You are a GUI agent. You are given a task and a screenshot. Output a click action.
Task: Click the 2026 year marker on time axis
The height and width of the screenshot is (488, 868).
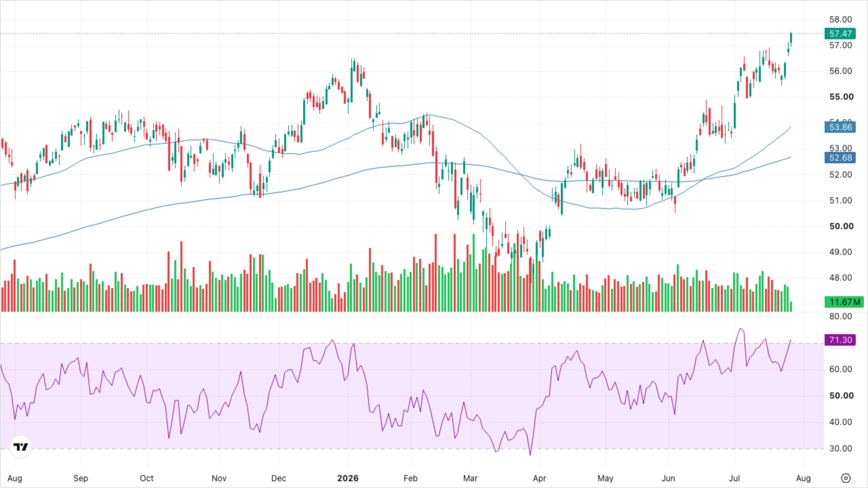(348, 478)
